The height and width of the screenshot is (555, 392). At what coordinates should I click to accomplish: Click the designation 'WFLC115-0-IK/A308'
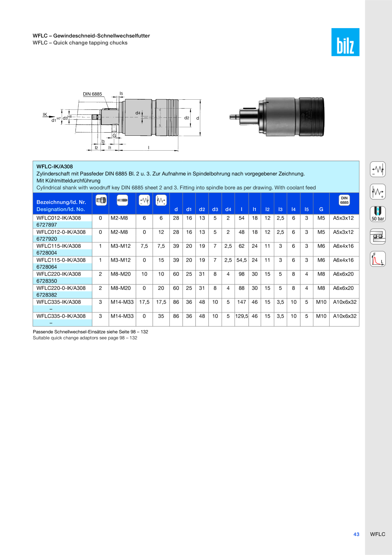pos(61,260)
